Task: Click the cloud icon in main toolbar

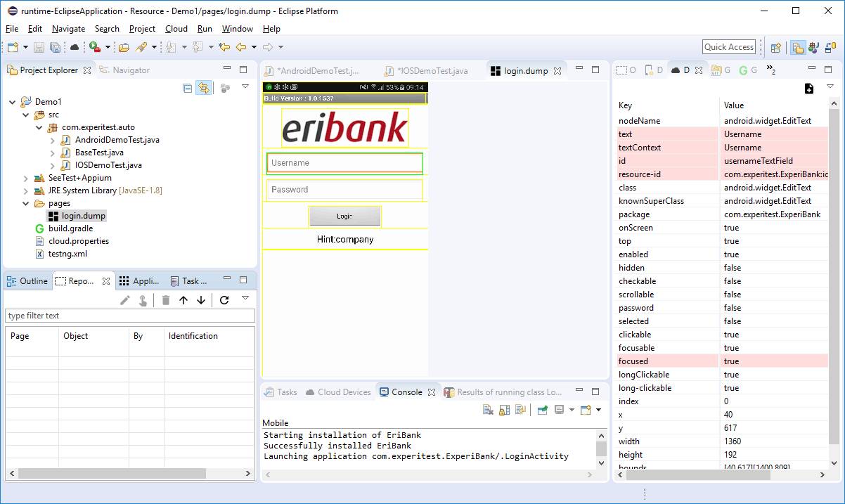Action: click(x=75, y=47)
